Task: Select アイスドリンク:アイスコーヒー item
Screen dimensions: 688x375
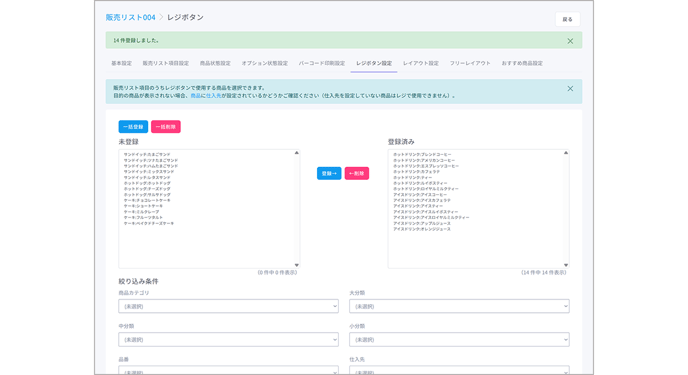Action: pos(420,195)
